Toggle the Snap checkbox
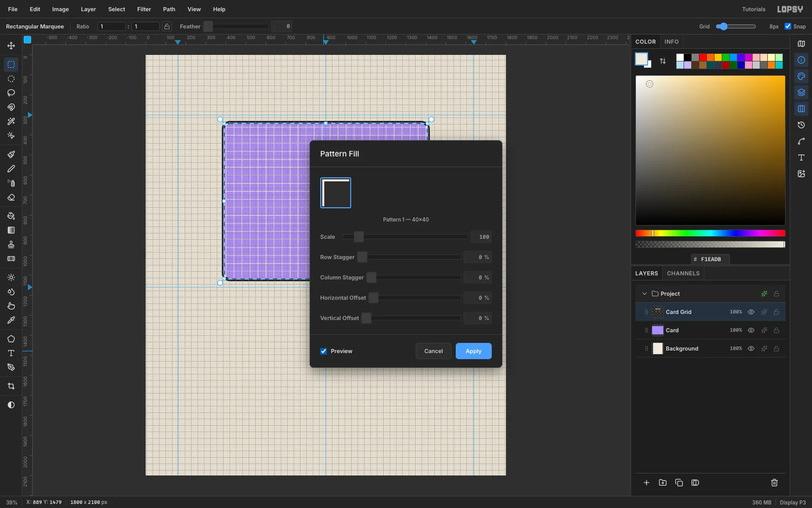The width and height of the screenshot is (812, 508). [788, 26]
